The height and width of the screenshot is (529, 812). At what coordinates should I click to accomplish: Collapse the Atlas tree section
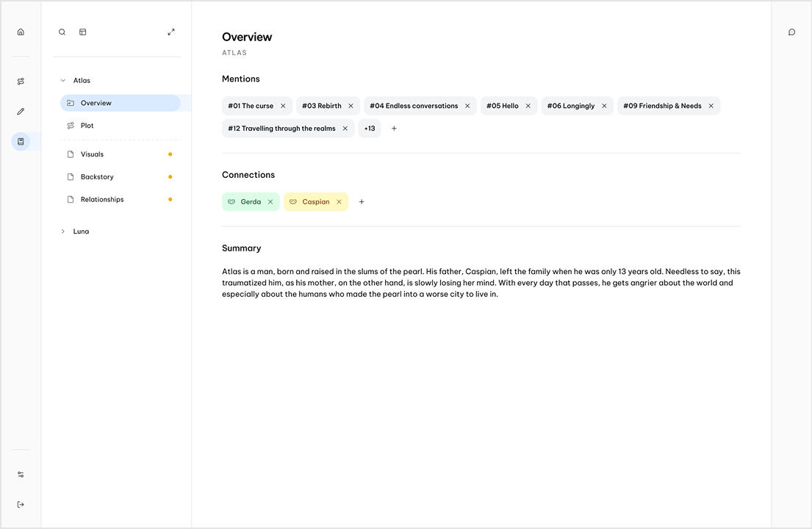[x=63, y=80]
